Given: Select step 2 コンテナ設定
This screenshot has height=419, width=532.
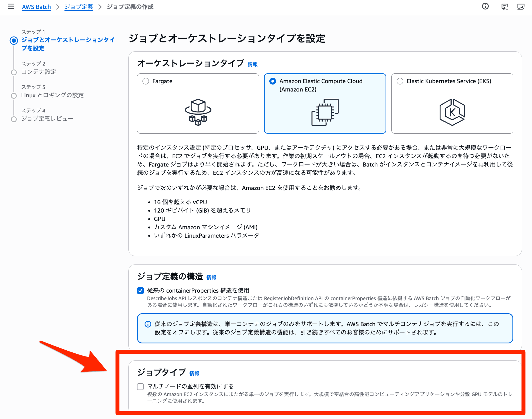Looking at the screenshot, I should tap(39, 72).
